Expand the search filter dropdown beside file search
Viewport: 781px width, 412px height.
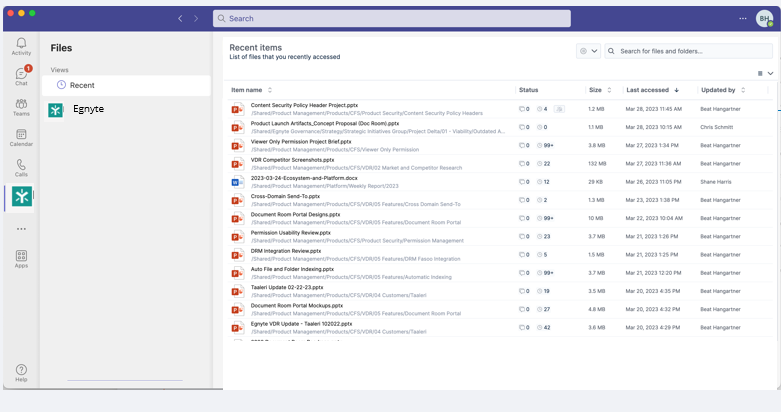point(589,51)
